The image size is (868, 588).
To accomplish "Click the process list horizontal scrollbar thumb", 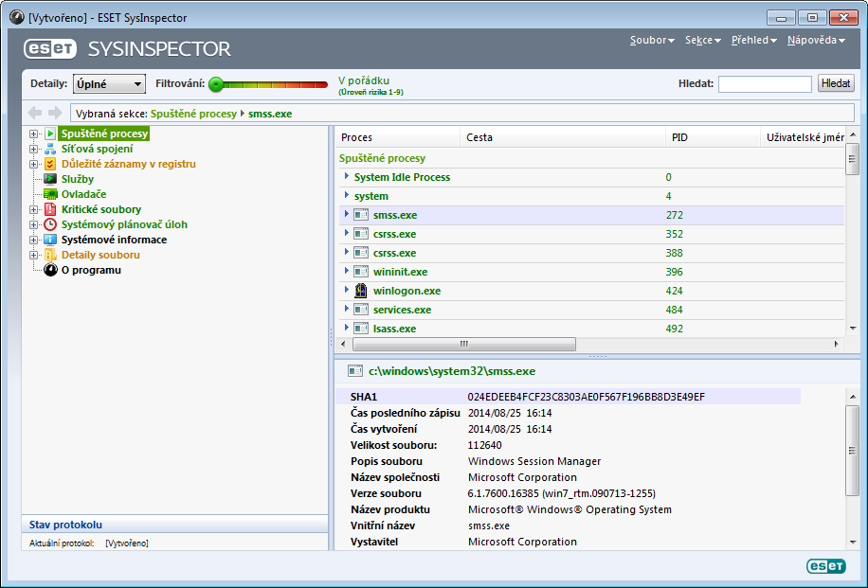I will 464,344.
